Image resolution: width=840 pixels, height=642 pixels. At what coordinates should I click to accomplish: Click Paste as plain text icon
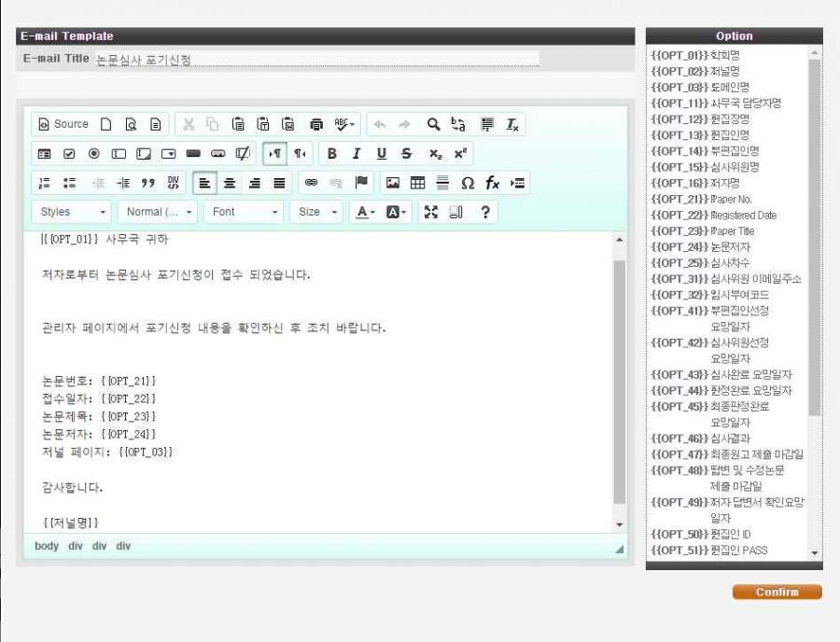(263, 124)
